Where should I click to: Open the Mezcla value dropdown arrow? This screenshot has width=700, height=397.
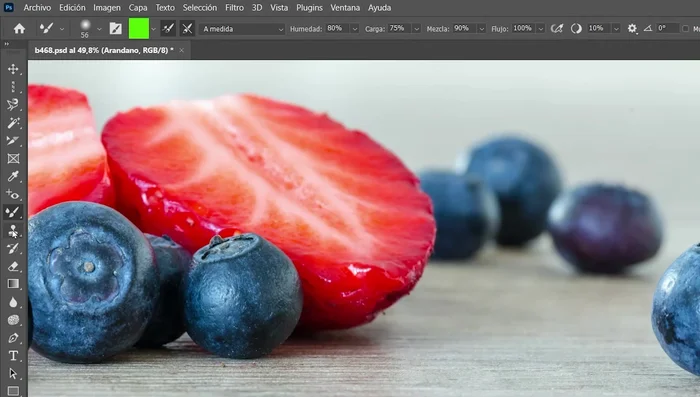tap(482, 29)
